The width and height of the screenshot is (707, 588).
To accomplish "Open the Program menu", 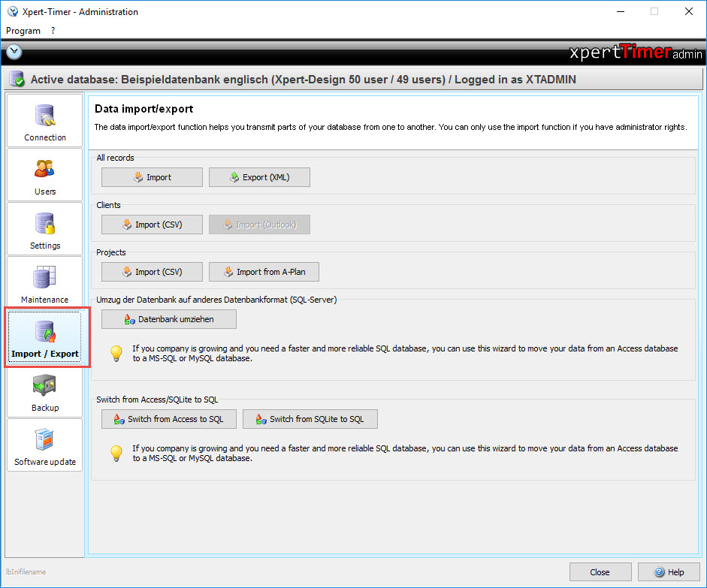I will coord(23,31).
